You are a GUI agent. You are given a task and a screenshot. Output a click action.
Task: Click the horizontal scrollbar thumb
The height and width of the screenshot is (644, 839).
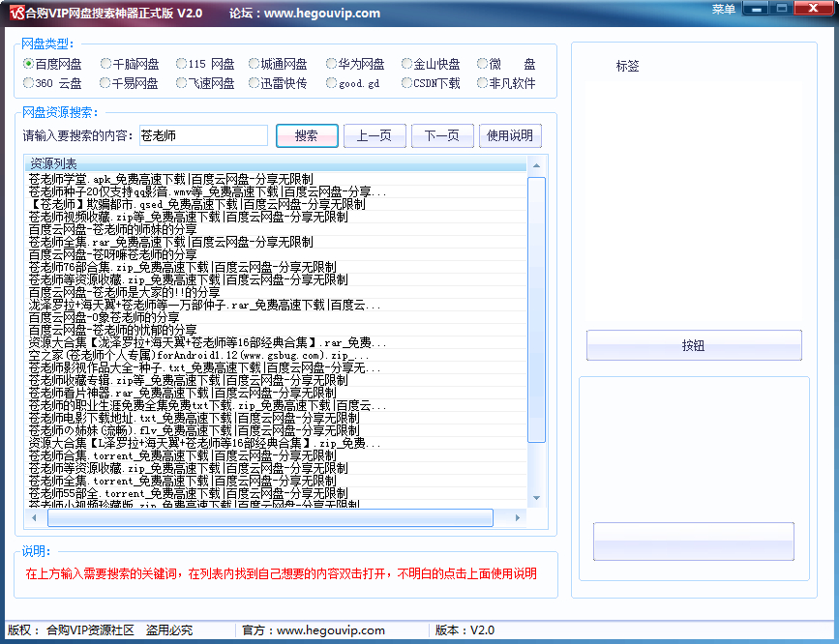270,517
